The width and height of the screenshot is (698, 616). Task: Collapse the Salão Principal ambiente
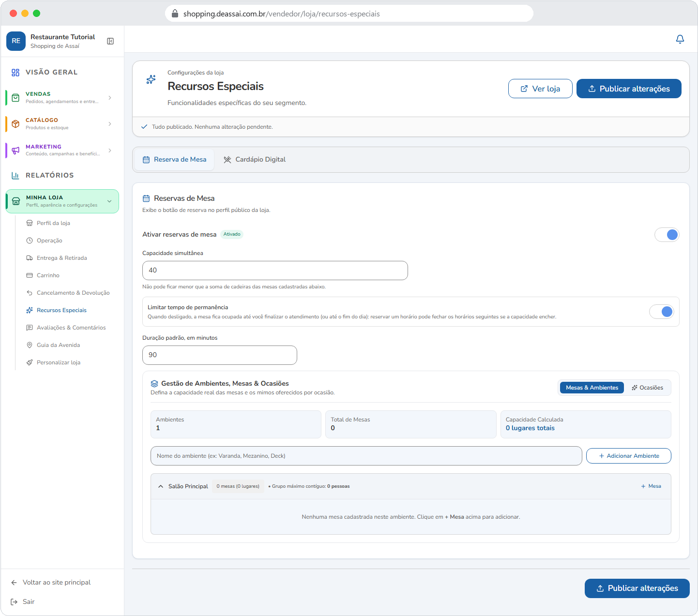[161, 486]
